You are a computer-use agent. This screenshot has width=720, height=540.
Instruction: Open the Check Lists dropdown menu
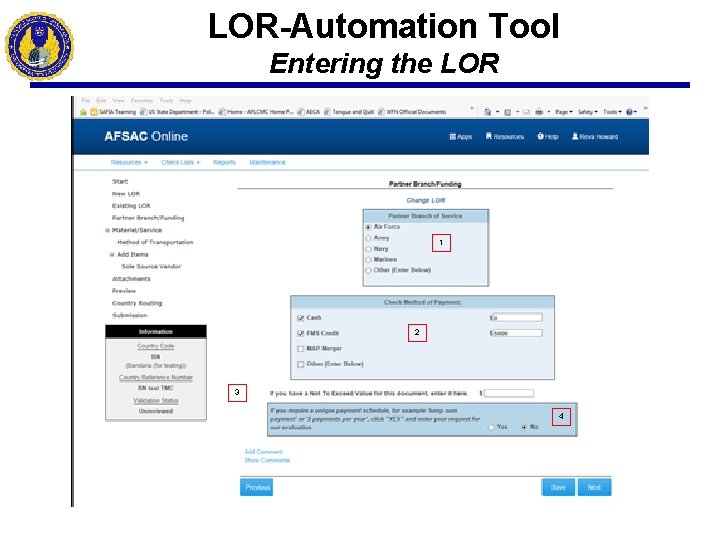(180, 162)
